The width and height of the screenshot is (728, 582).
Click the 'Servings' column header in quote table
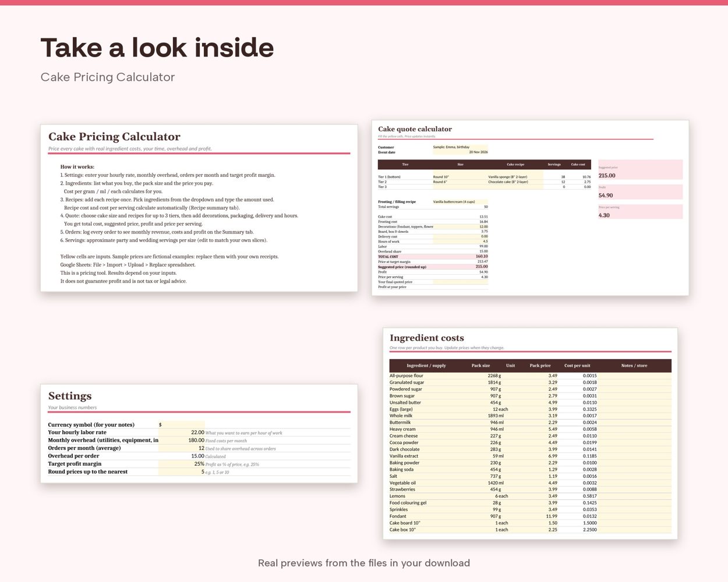pyautogui.click(x=554, y=165)
